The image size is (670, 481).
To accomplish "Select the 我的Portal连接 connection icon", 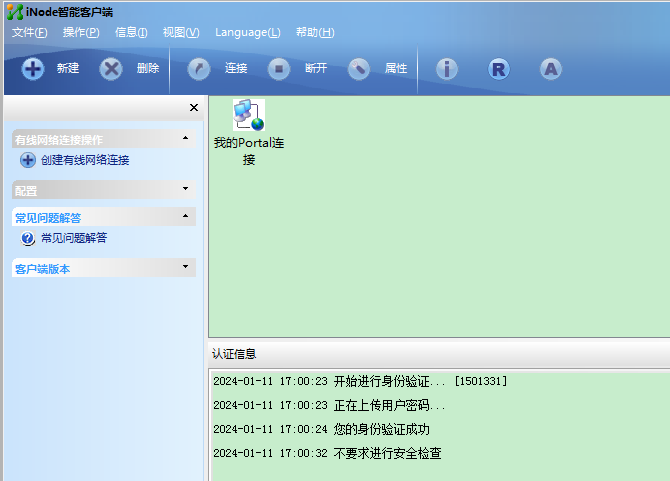I will pyautogui.click(x=249, y=115).
